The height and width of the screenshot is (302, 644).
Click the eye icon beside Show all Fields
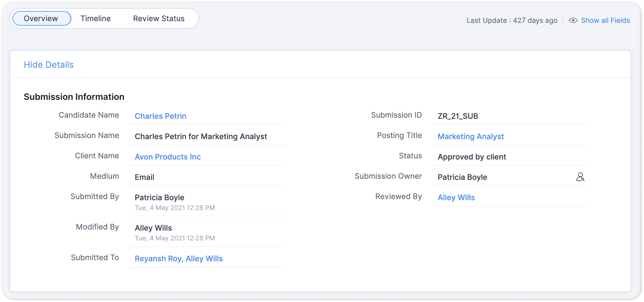tap(573, 20)
